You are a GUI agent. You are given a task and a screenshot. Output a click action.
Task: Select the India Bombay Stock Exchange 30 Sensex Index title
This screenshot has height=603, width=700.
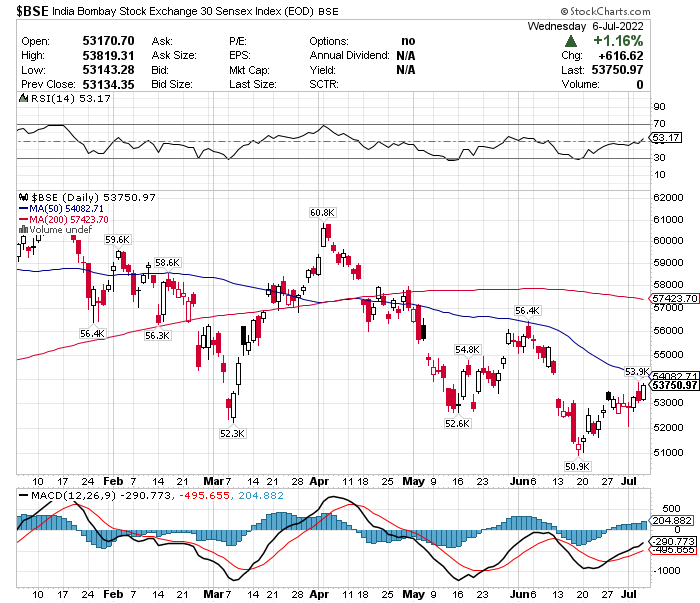pyautogui.click(x=183, y=11)
